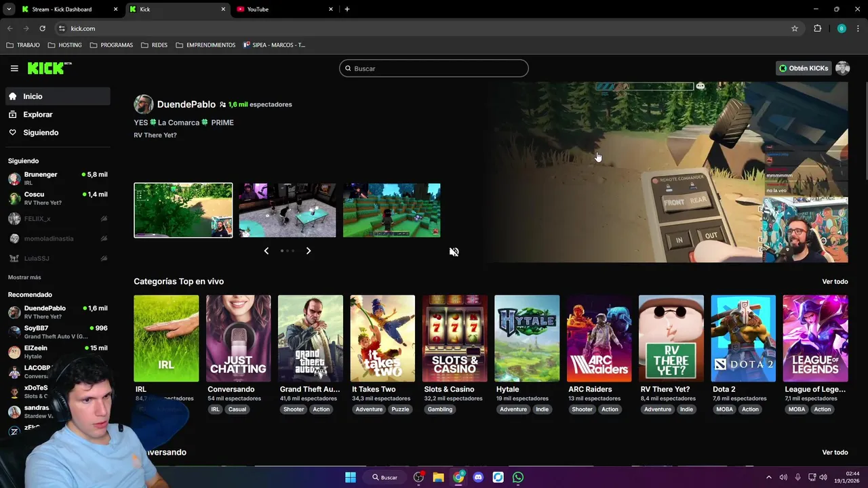
Task: Click the Gambling tag
Action: coord(440,409)
